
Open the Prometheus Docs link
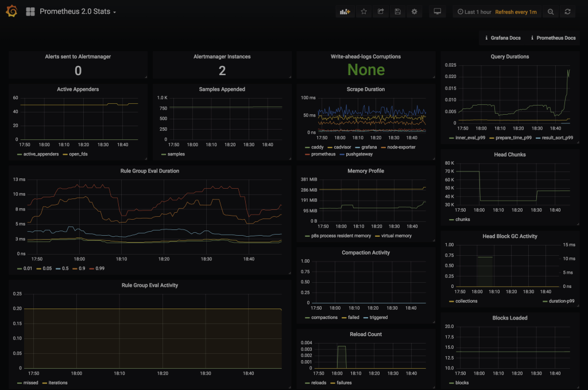(553, 38)
